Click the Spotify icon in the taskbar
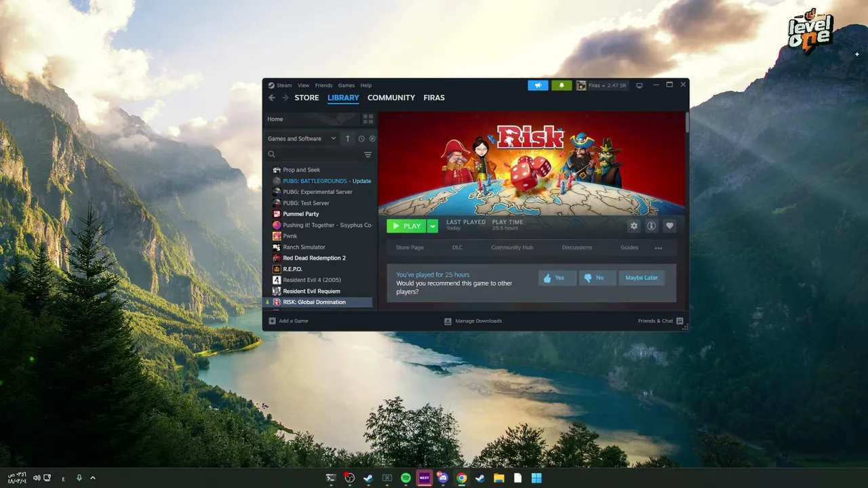This screenshot has width=868, height=488. click(x=406, y=478)
